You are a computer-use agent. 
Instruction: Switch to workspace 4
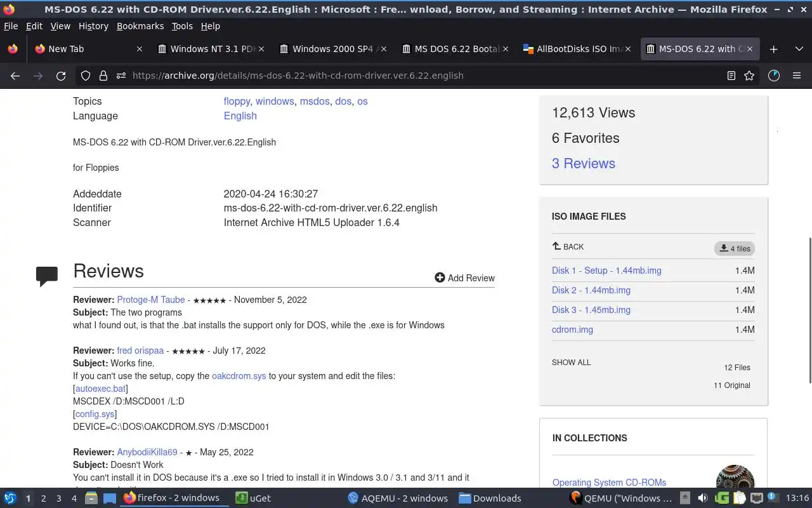point(74,498)
